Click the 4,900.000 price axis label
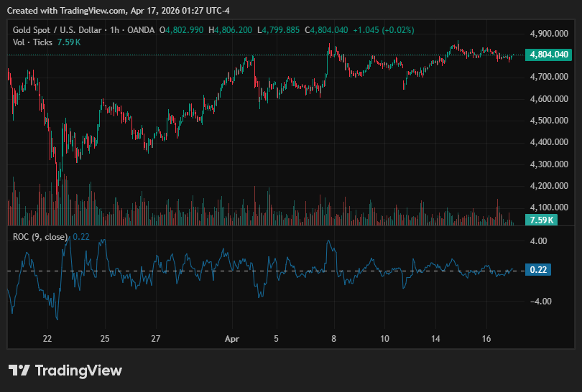This screenshot has width=582, height=392. click(549, 34)
